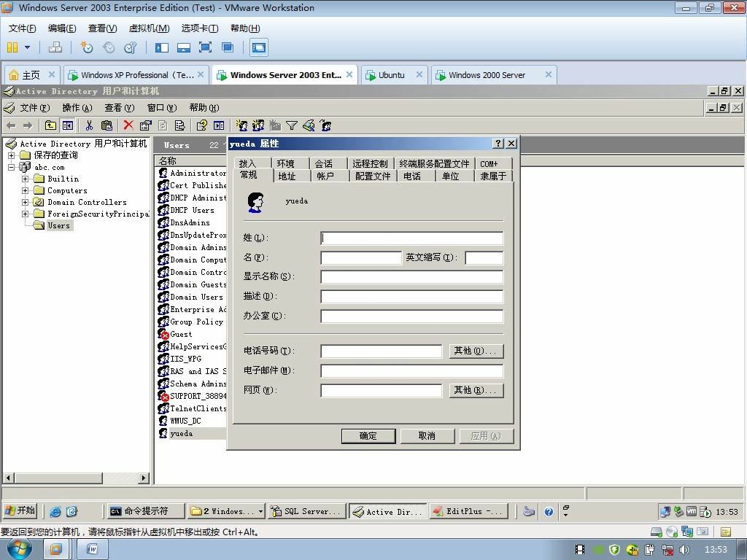Expand the Domain Controllers node

(26, 203)
